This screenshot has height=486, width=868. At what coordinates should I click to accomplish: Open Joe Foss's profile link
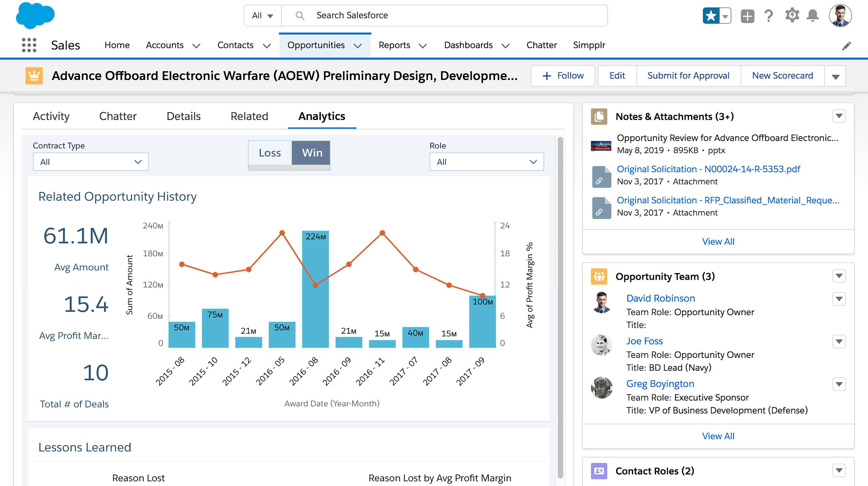644,341
